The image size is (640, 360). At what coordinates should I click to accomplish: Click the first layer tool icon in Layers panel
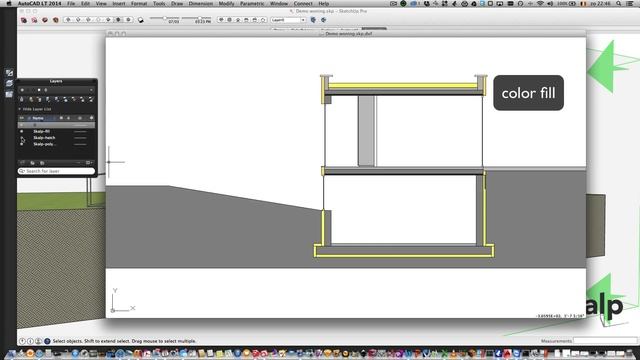click(x=22, y=99)
